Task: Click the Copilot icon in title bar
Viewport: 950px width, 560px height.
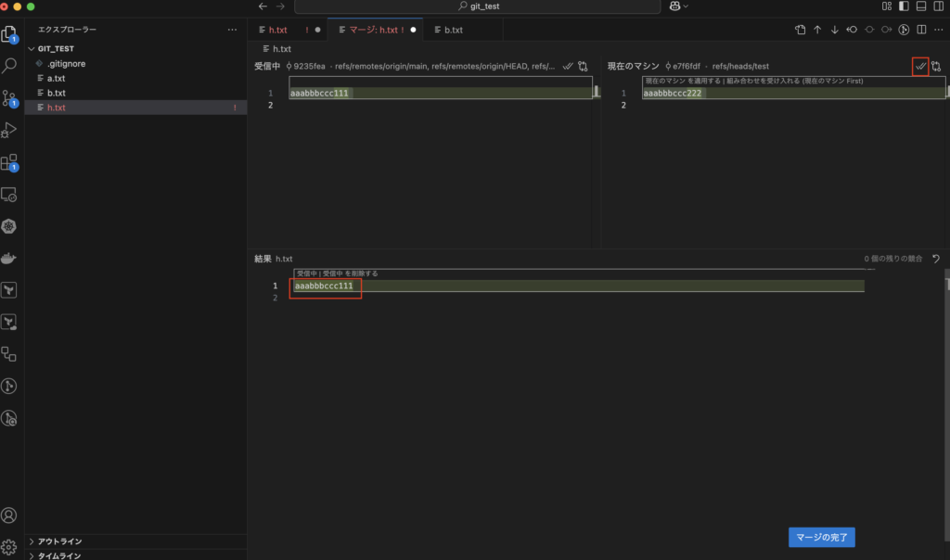Action: pyautogui.click(x=674, y=6)
